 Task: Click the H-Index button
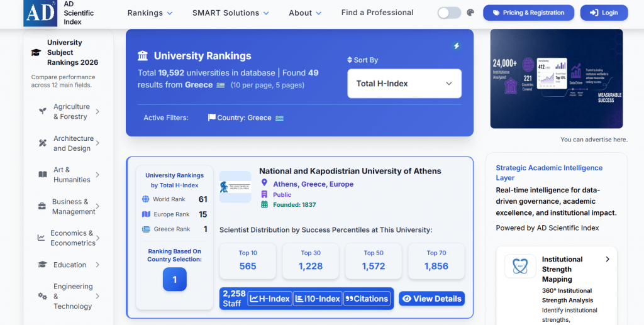coord(270,299)
